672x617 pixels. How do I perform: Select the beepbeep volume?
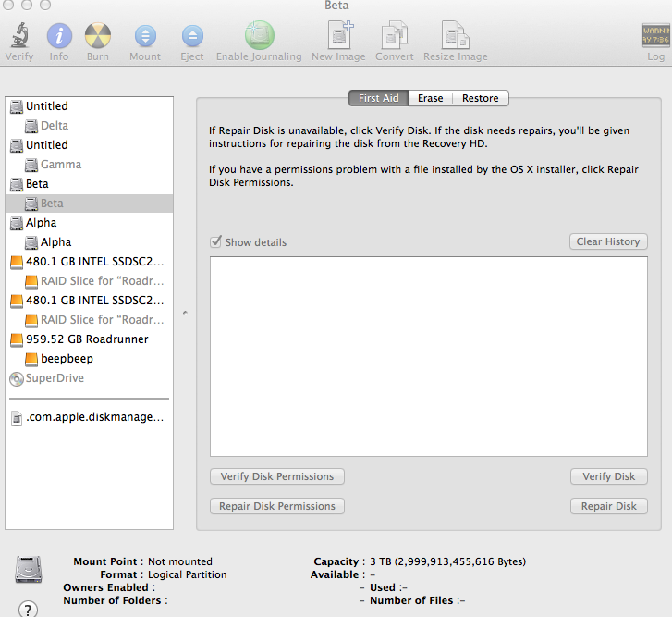click(x=89, y=358)
